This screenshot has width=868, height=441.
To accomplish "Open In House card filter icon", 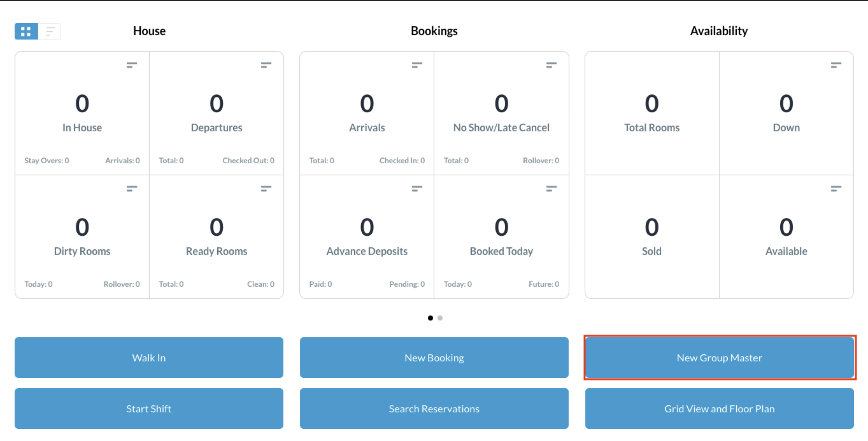I will coord(131,65).
